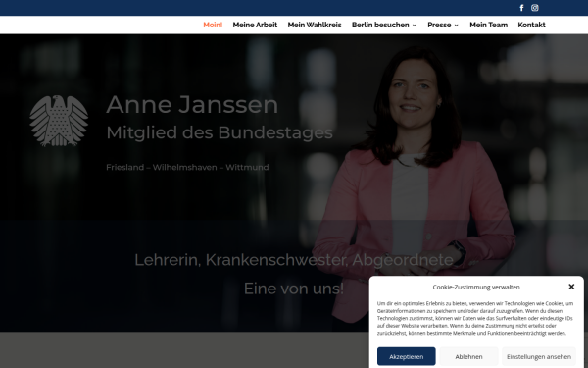Open the Berlin besuchen menu item
The width and height of the screenshot is (588, 368).
click(380, 25)
